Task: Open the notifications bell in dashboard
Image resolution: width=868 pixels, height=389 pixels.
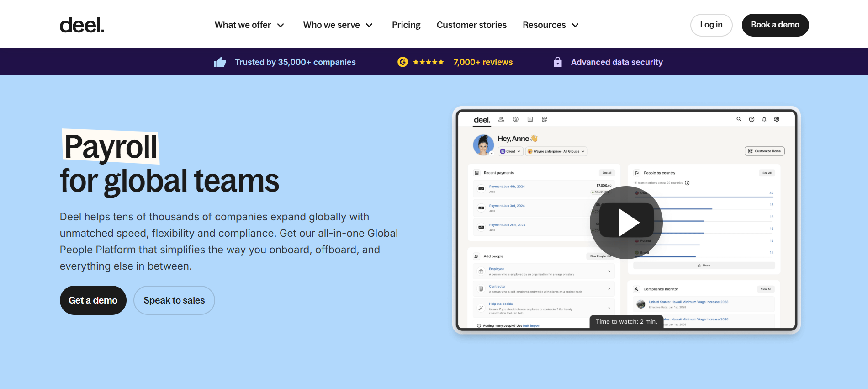Action: click(764, 119)
